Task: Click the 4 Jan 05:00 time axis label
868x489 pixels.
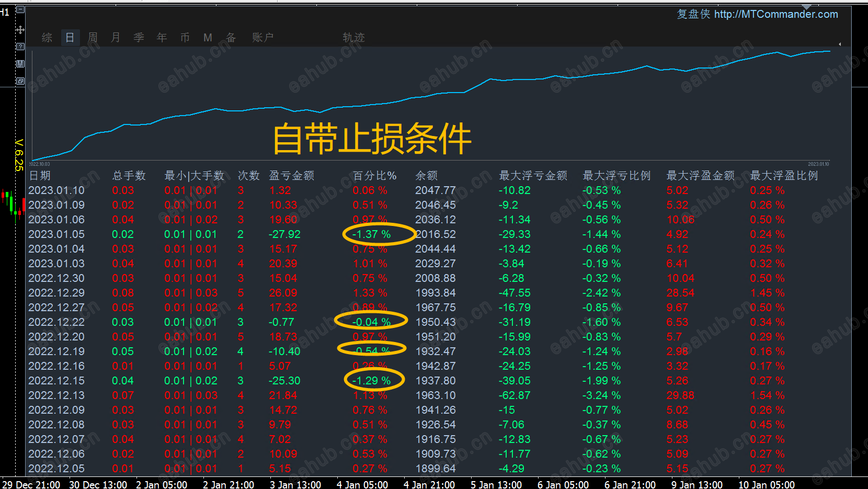Action: pyautogui.click(x=362, y=485)
